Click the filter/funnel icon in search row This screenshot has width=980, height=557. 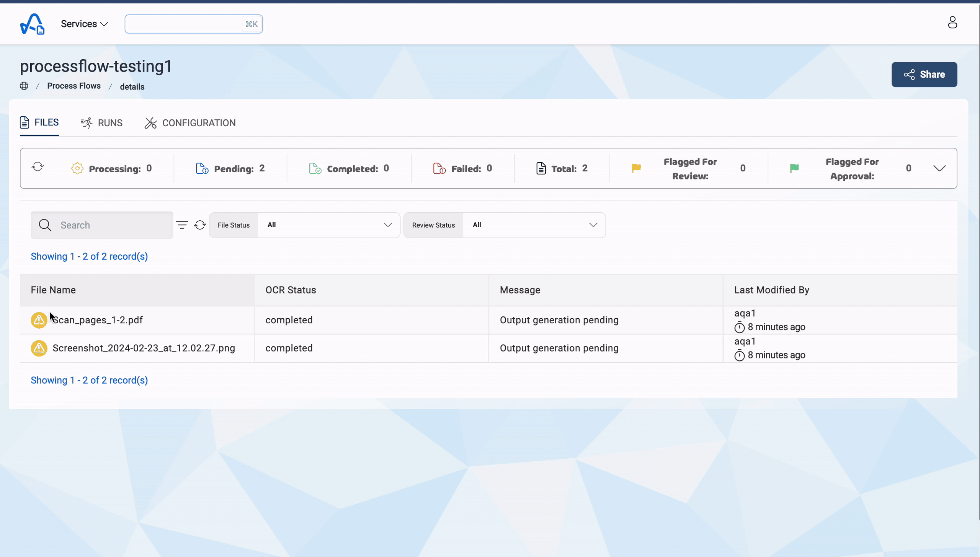pos(182,225)
